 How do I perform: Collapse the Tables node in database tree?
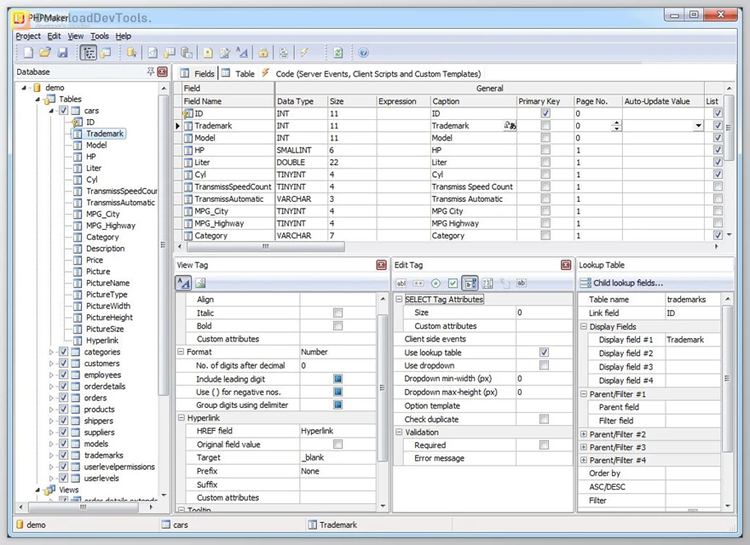point(38,100)
